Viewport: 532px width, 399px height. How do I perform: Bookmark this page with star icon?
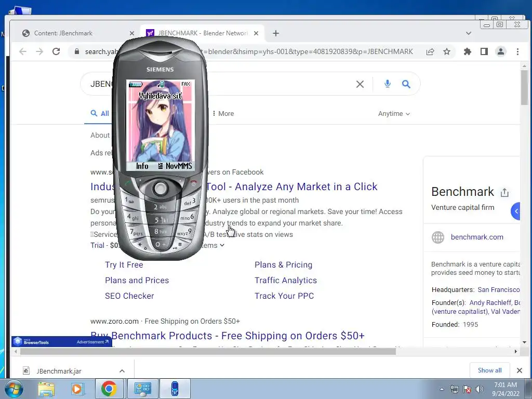click(x=447, y=51)
